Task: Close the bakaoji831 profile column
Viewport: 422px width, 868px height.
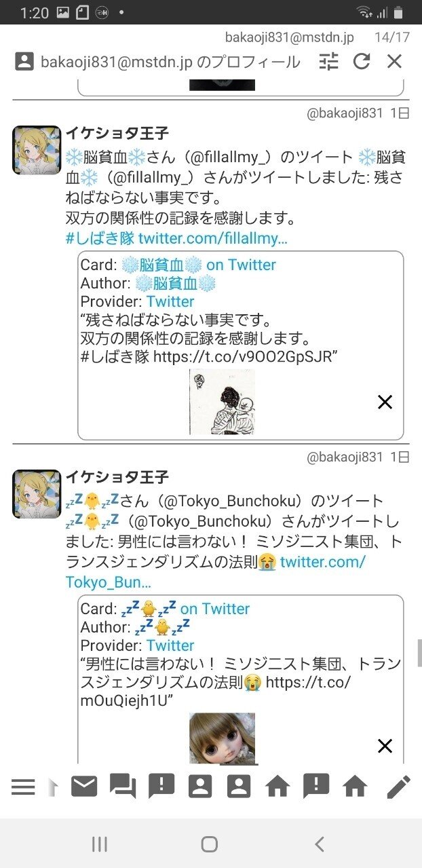Action: tap(395, 62)
